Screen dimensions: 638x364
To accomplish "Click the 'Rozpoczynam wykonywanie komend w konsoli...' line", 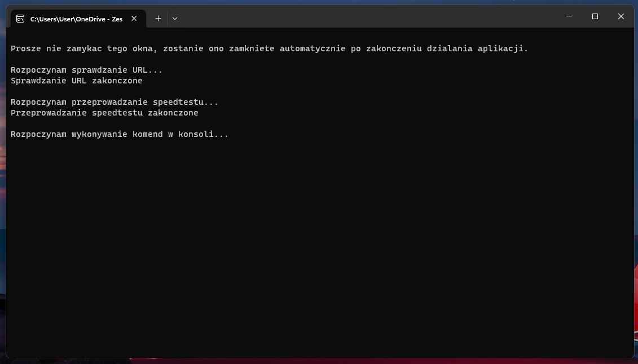I will (119, 135).
